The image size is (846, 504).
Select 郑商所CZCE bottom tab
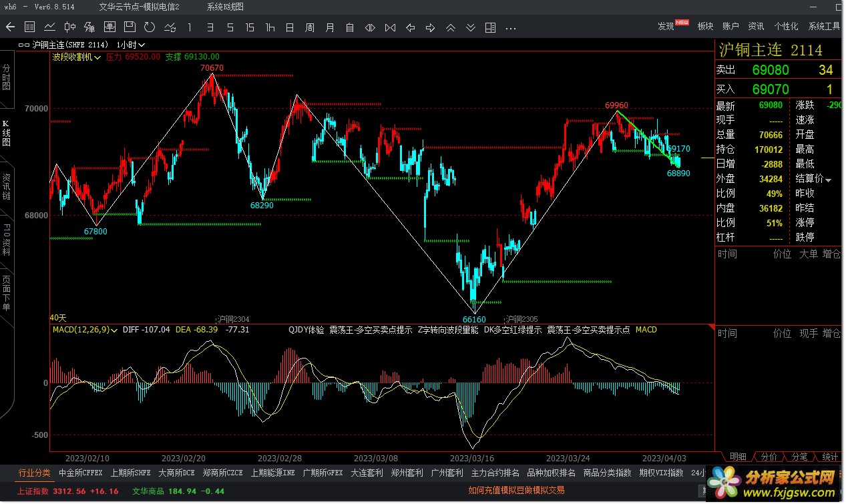222,473
